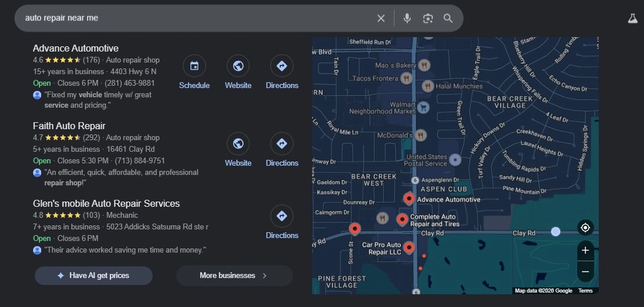Zoom in the map with plus button
The image size is (644, 307).
click(585, 250)
